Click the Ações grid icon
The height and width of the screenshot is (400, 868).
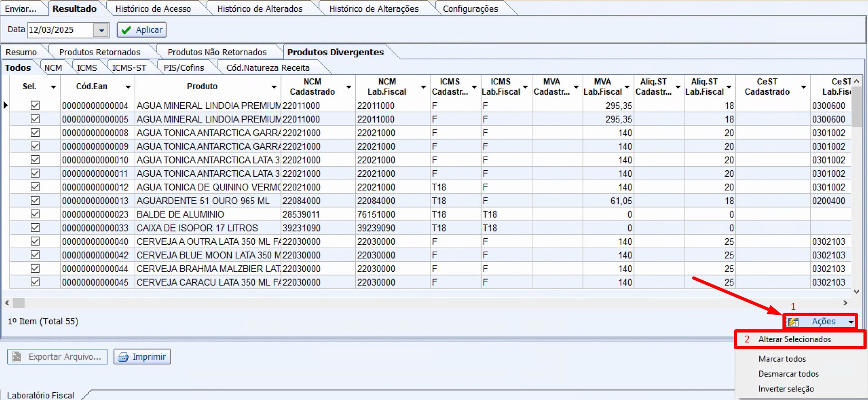[793, 322]
